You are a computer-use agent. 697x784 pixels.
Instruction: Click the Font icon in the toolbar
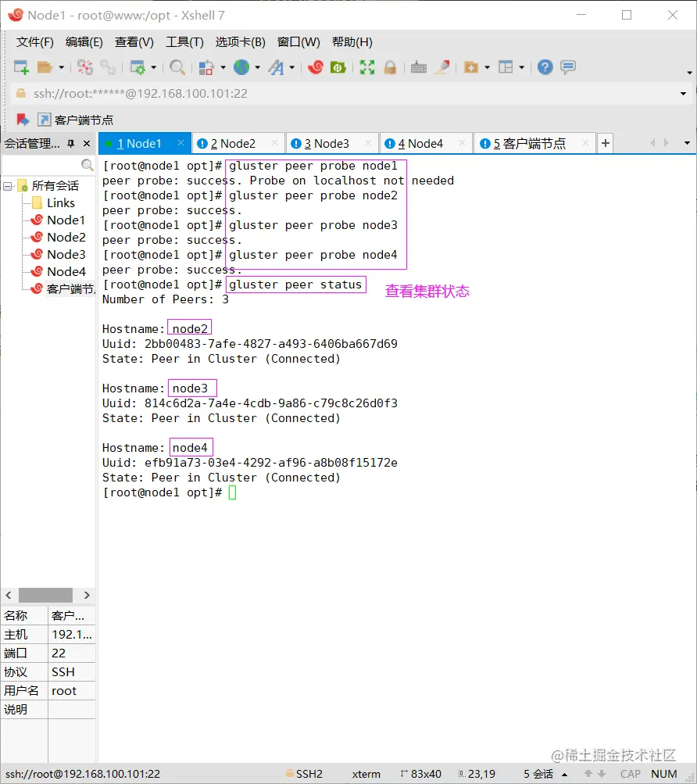coord(276,67)
